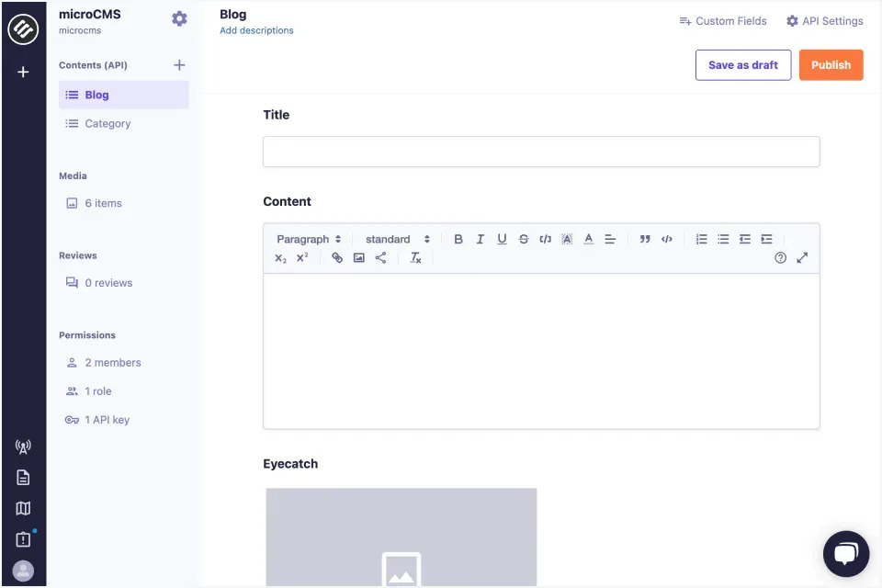Apply superscript formatting
The width and height of the screenshot is (882, 588).
pos(301,258)
